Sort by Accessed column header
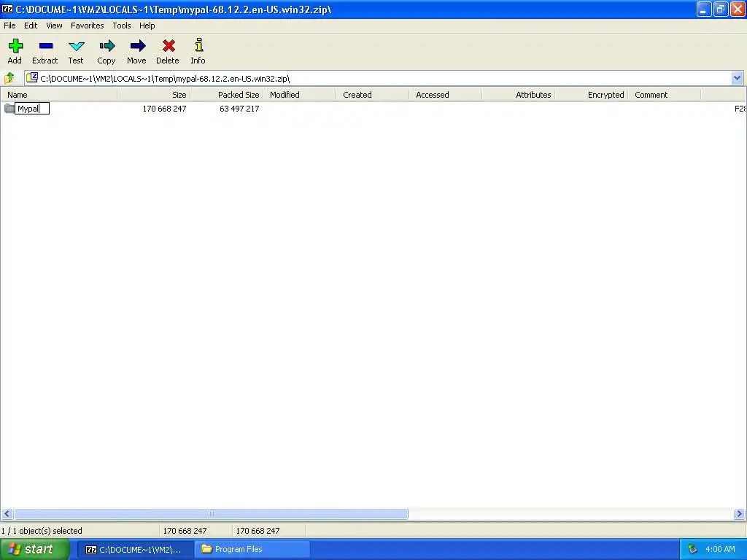This screenshot has width=747, height=560. tap(446, 95)
